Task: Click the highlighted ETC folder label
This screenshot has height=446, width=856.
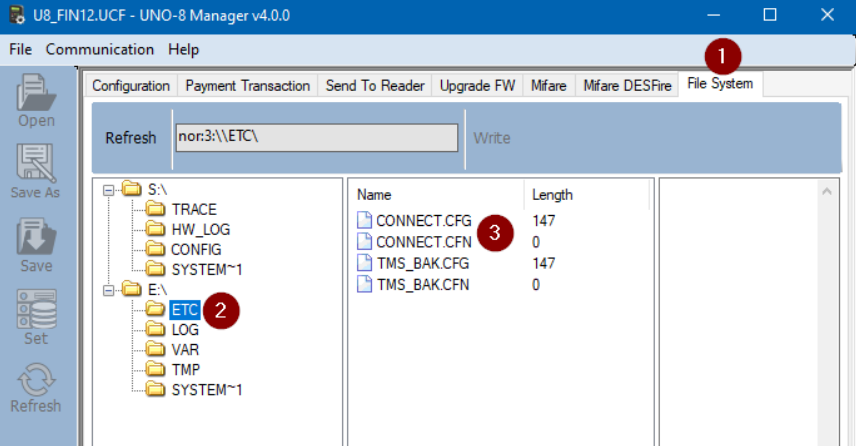Action: click(185, 310)
